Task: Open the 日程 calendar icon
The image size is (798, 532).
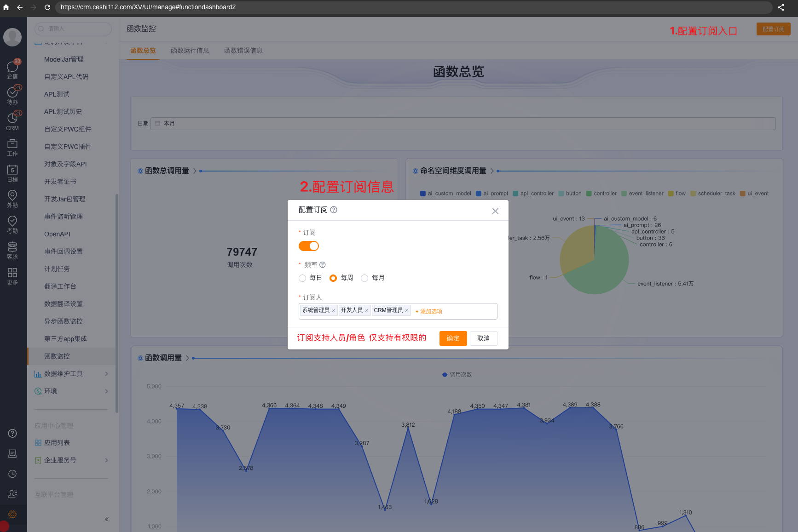Action: [x=12, y=172]
